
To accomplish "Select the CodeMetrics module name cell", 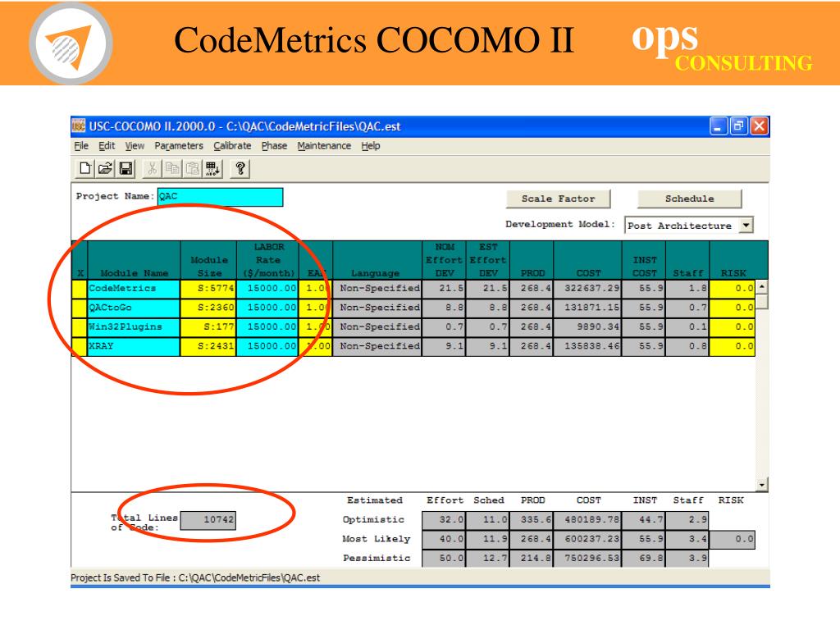I will 134,288.
